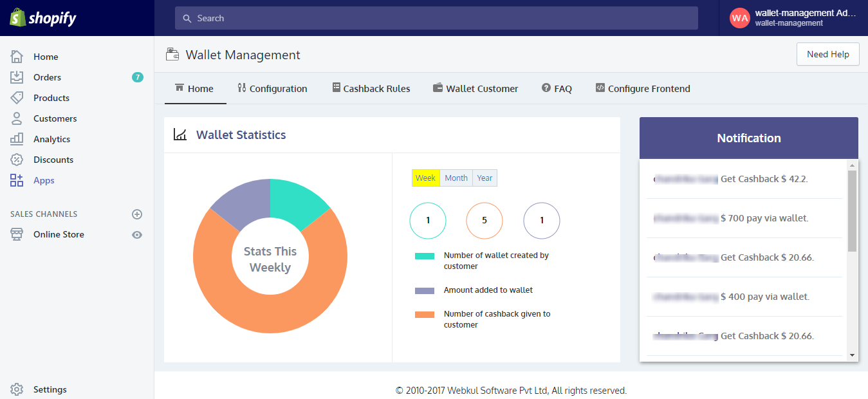Add a sales channel with the plus icon
Viewport: 868px width, 399px height.
[x=137, y=214]
